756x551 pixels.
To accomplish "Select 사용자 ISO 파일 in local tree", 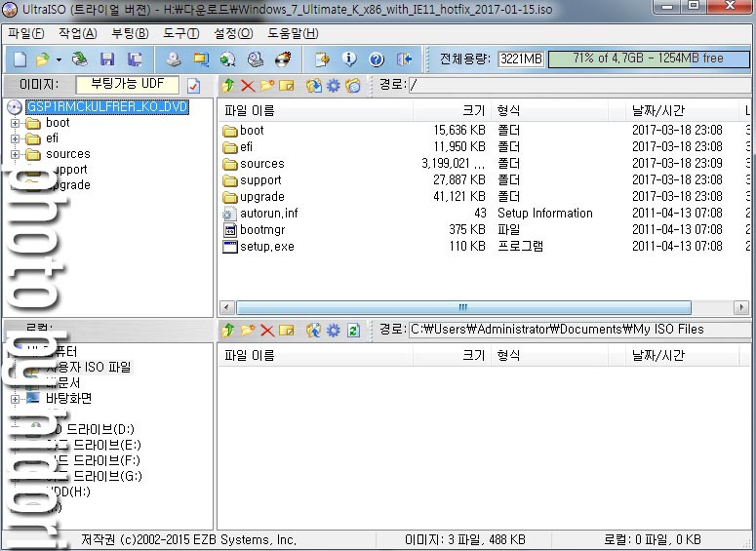I will pos(88,368).
